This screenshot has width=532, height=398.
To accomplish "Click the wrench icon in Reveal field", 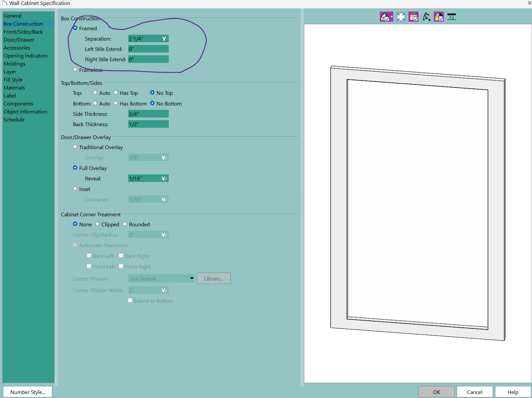I will [164, 178].
